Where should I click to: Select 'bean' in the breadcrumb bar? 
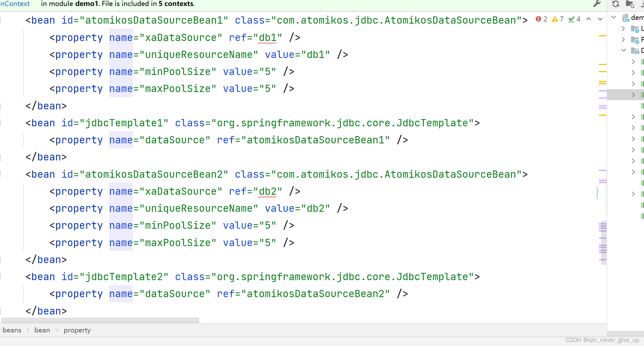pos(42,330)
